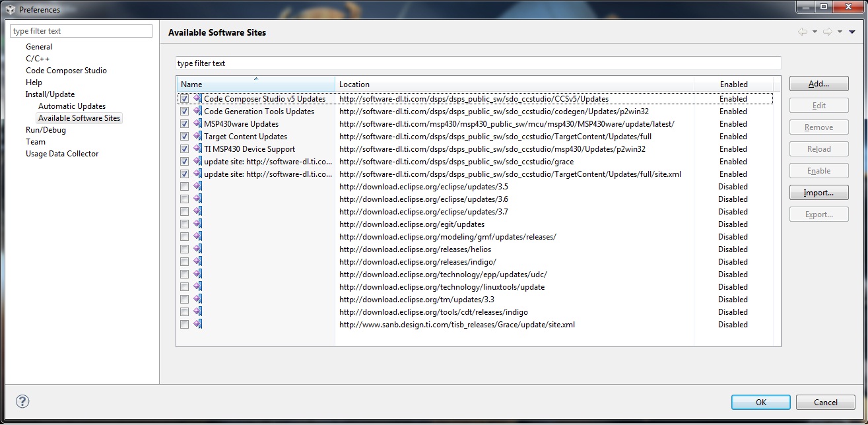Open the Automatic Updates preferences page
The height and width of the screenshot is (425, 868).
tap(71, 106)
